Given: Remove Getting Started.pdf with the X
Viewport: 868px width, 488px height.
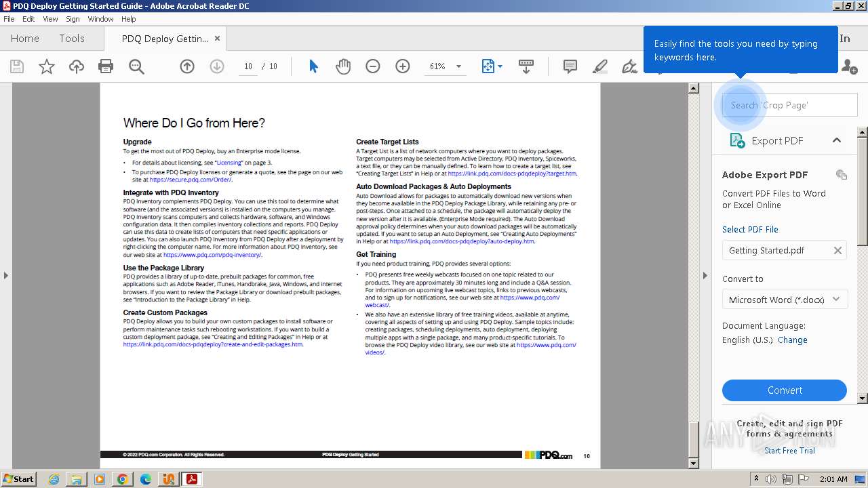Looking at the screenshot, I should pos(837,251).
